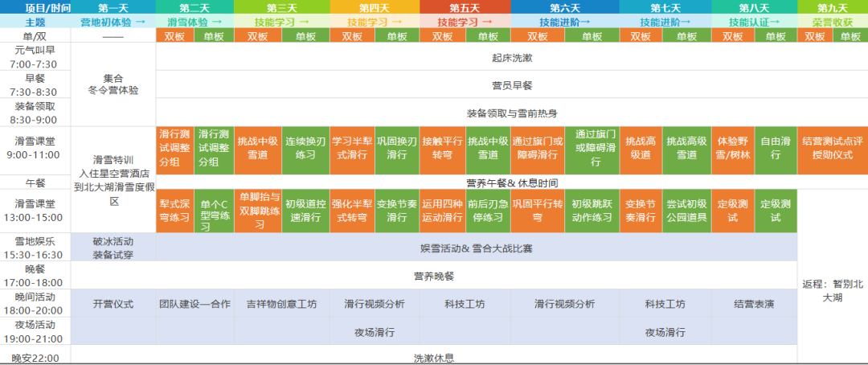
Task: Select the 吉祥物创意工坊 evening activity
Action: pyautogui.click(x=281, y=304)
